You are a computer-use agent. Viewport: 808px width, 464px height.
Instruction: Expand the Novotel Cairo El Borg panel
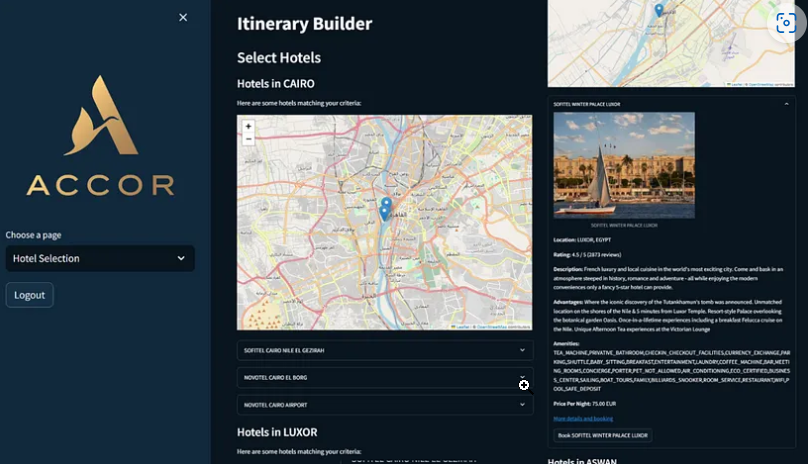click(385, 377)
